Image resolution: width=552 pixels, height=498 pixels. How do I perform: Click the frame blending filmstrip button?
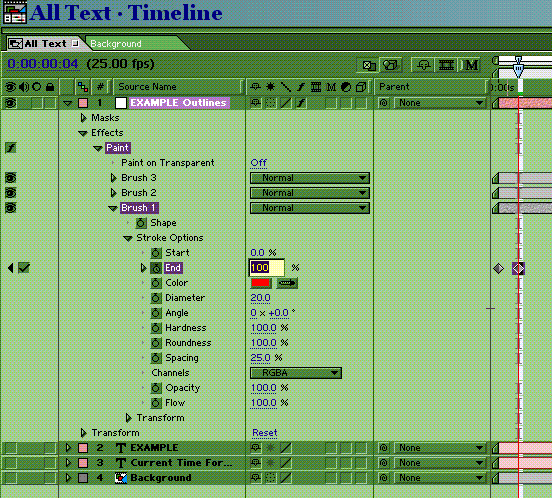tap(446, 65)
